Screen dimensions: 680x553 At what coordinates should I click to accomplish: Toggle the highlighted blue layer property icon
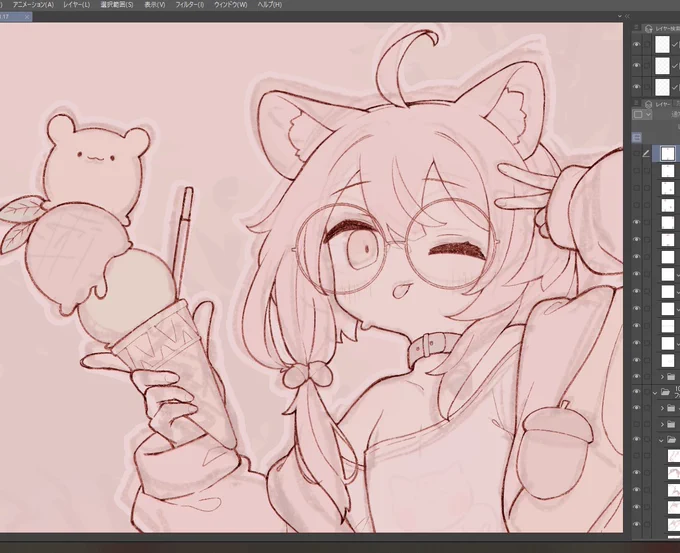(637, 137)
